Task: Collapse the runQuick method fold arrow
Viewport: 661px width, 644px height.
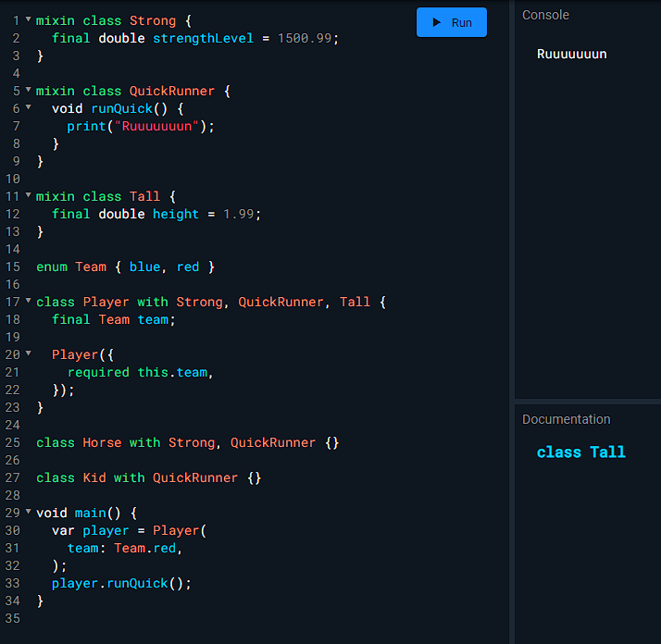Action: 29,107
